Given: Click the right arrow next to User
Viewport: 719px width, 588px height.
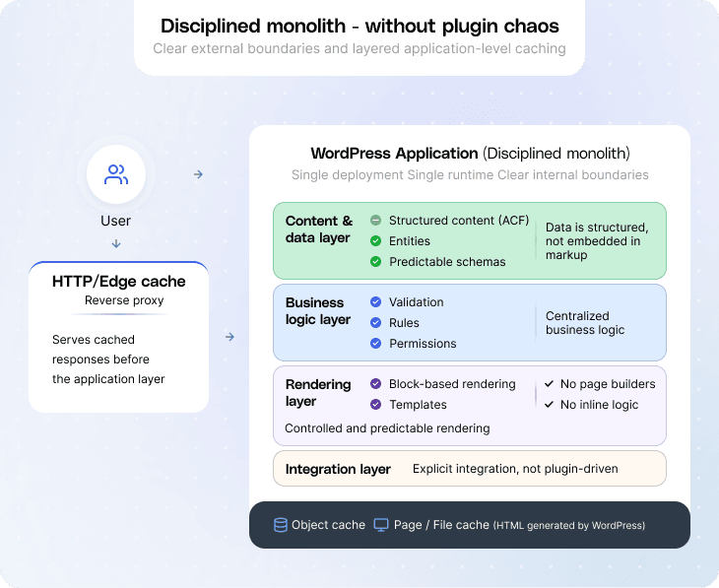Looking at the screenshot, I should pos(198,174).
